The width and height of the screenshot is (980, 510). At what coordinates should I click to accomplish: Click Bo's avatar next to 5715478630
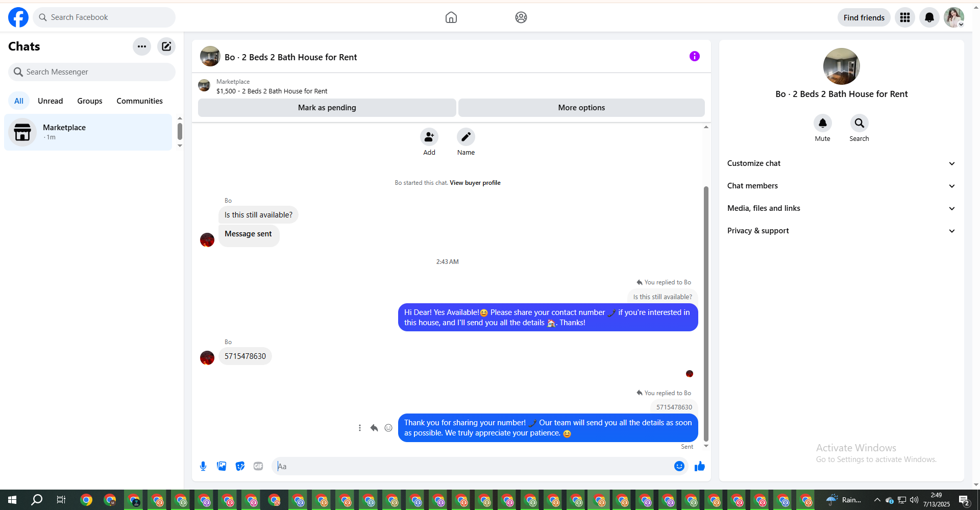coord(207,357)
